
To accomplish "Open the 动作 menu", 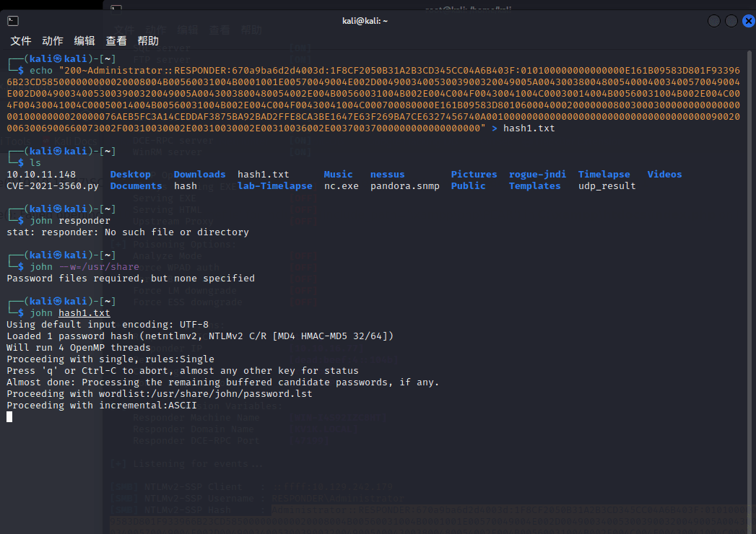I will click(53, 41).
